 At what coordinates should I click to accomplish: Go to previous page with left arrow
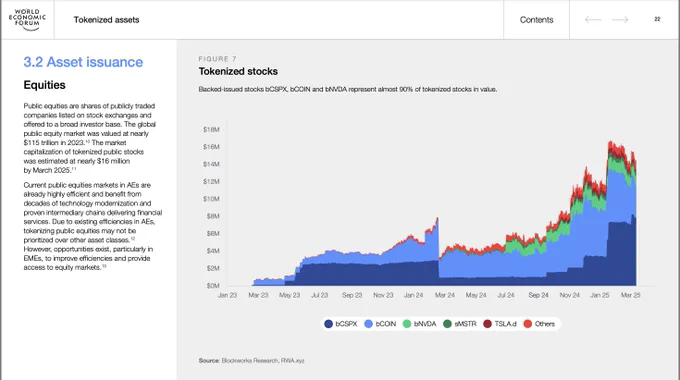(x=593, y=20)
